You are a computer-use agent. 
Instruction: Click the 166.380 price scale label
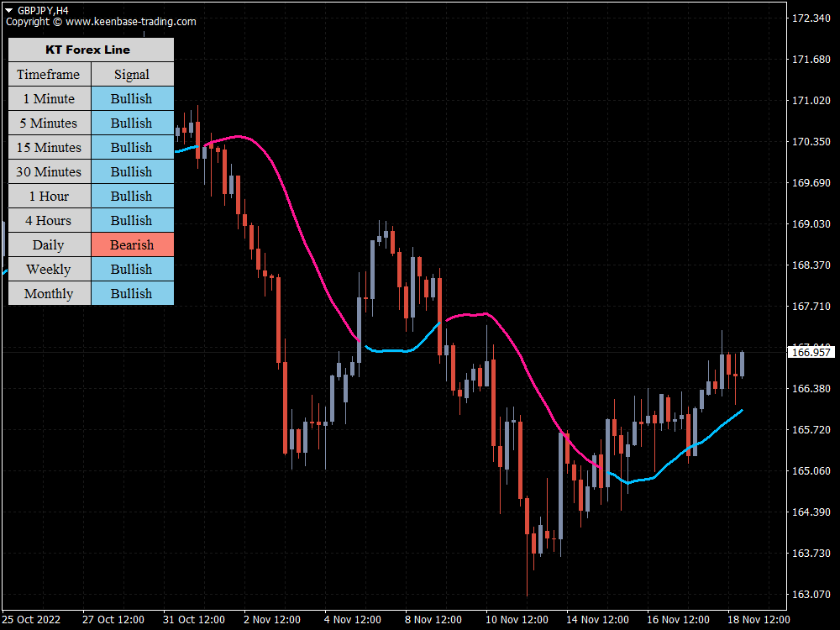coord(811,388)
